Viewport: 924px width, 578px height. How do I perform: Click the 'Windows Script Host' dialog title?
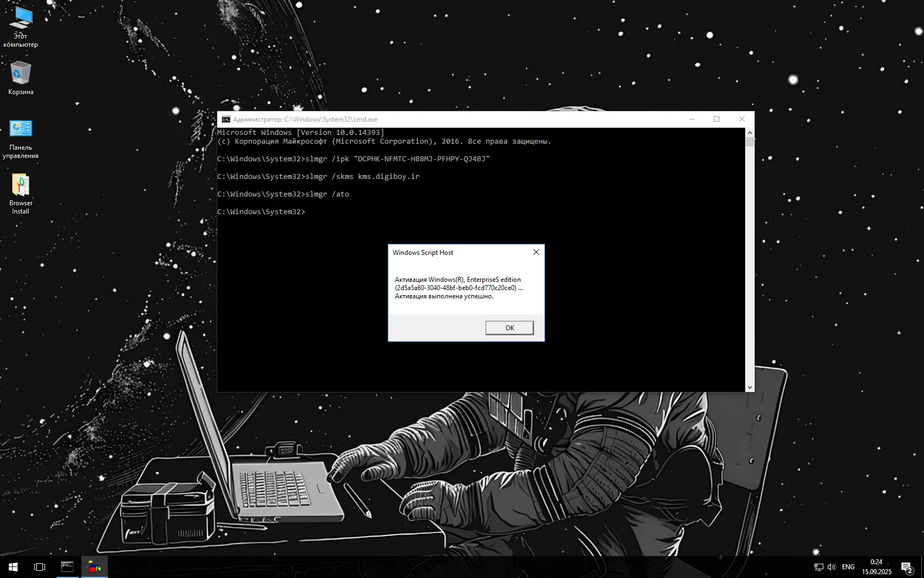point(423,253)
